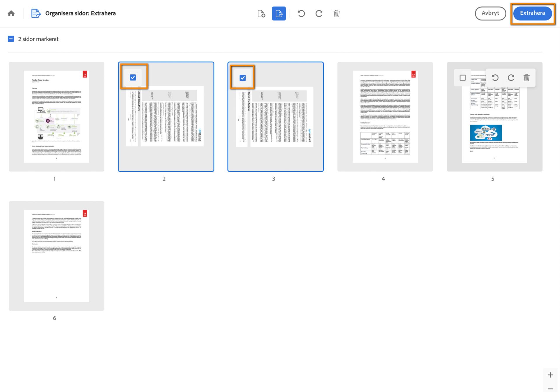Click the 'Organisera sidor: Extrahera' title

[80, 13]
